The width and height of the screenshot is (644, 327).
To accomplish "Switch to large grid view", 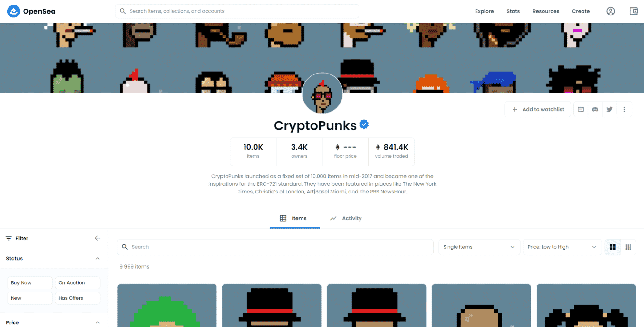I will point(613,247).
